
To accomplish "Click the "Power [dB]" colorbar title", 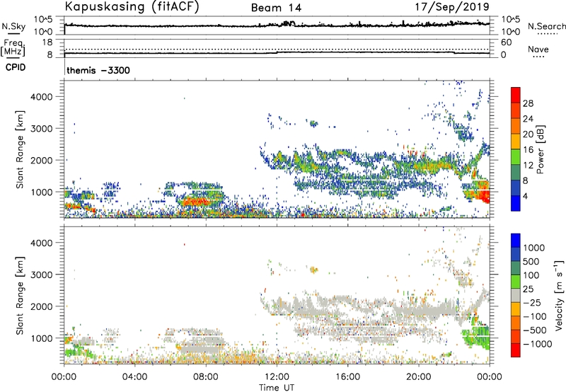I will (540, 149).
